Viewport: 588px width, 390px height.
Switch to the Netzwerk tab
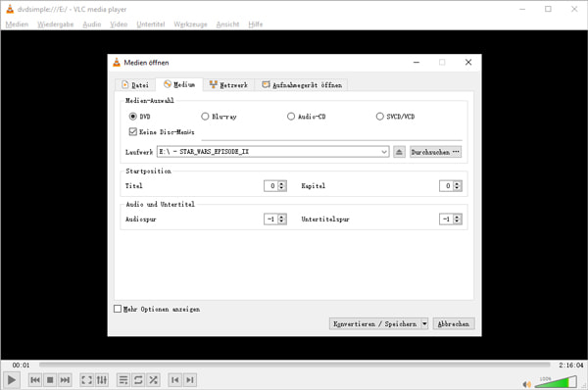click(228, 85)
